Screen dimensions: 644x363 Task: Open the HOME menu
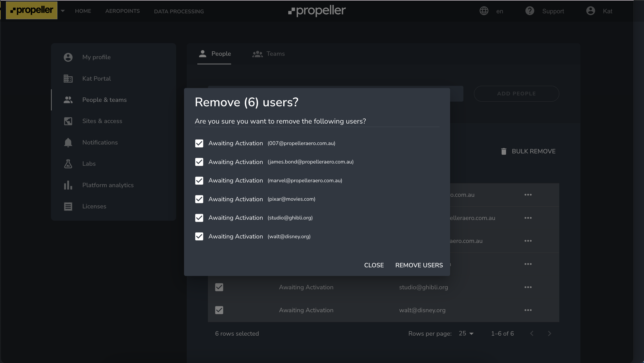pyautogui.click(x=83, y=11)
